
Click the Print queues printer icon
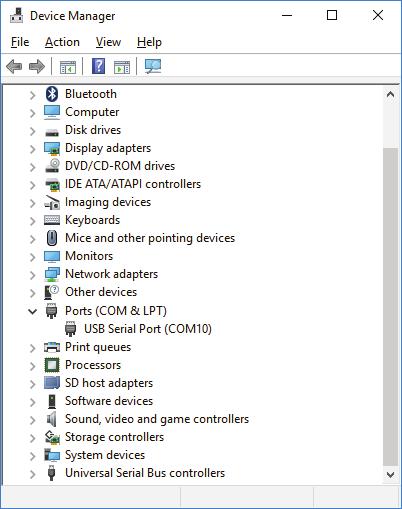[52, 347]
